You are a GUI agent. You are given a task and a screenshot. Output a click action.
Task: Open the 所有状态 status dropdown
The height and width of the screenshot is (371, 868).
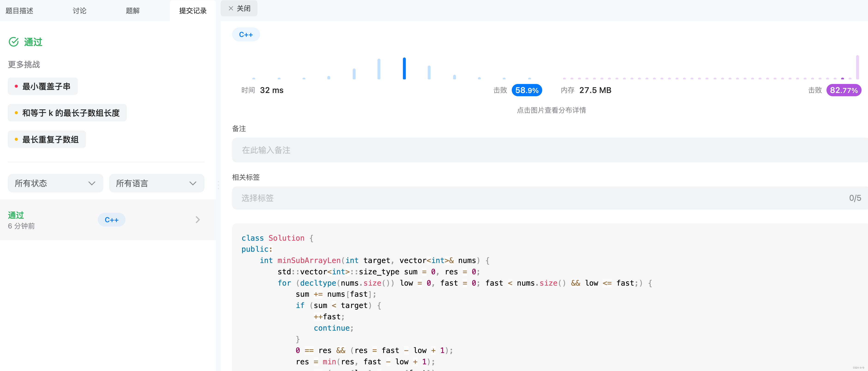tap(55, 183)
